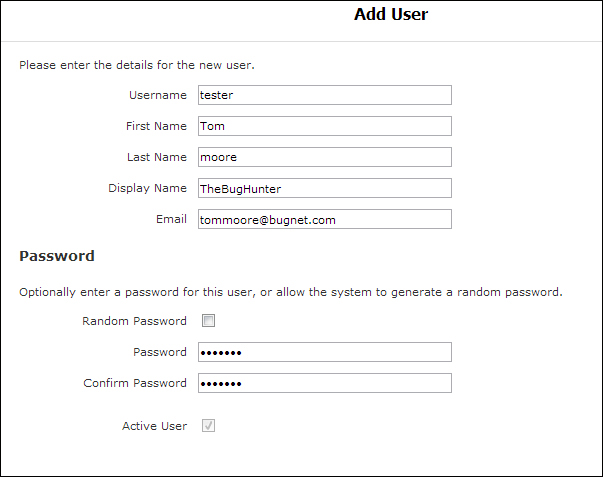Click the bold "Password" section heading

(57, 256)
